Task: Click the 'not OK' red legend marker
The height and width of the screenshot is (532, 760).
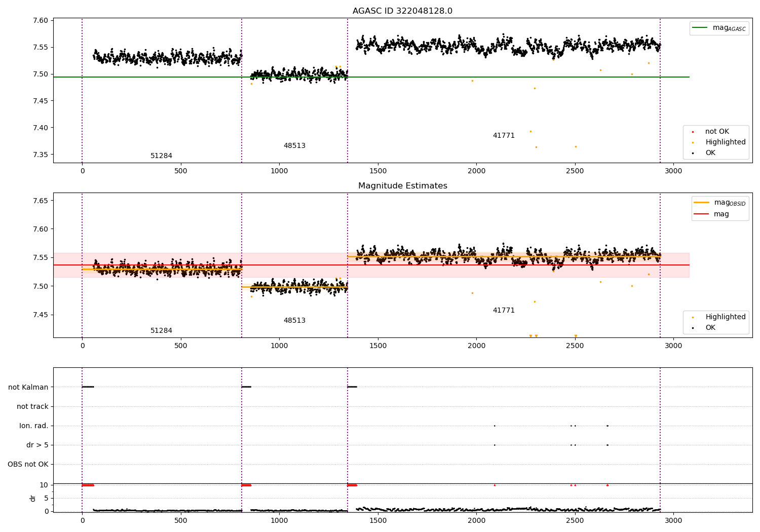Action: tap(693, 132)
